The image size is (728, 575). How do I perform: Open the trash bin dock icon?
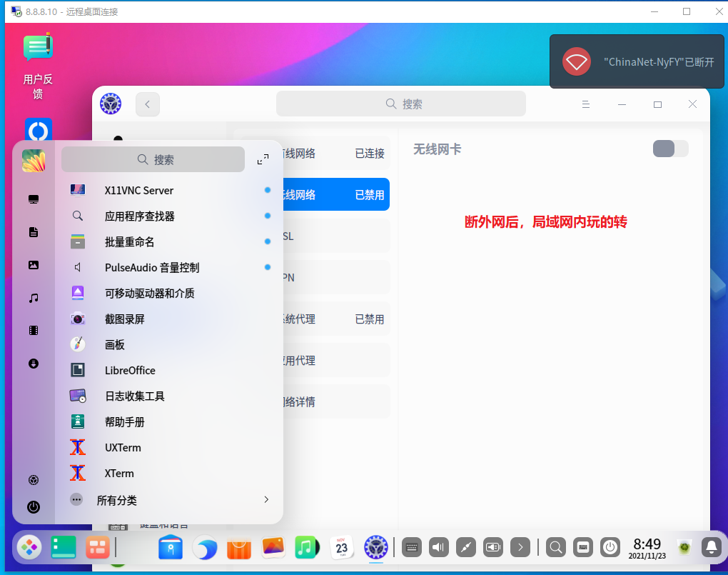684,548
